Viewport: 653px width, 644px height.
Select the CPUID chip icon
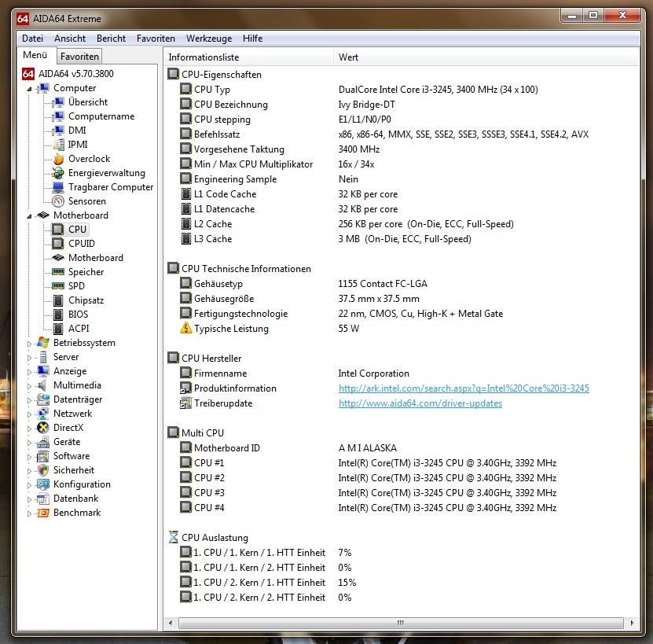point(58,244)
